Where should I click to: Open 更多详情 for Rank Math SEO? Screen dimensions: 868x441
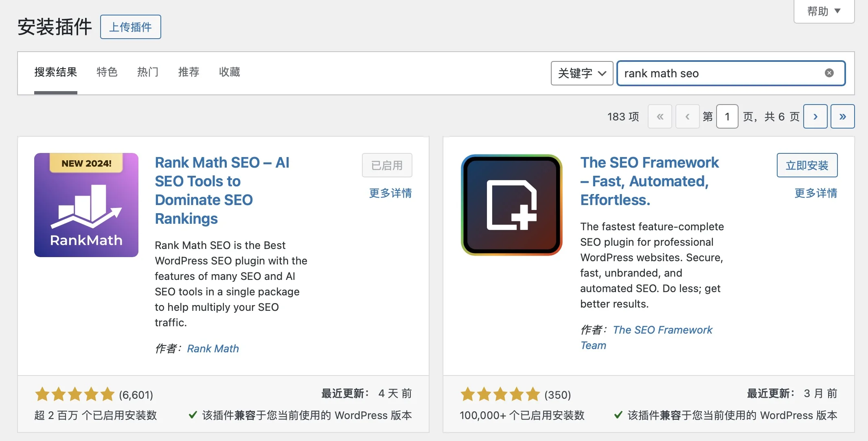point(390,193)
